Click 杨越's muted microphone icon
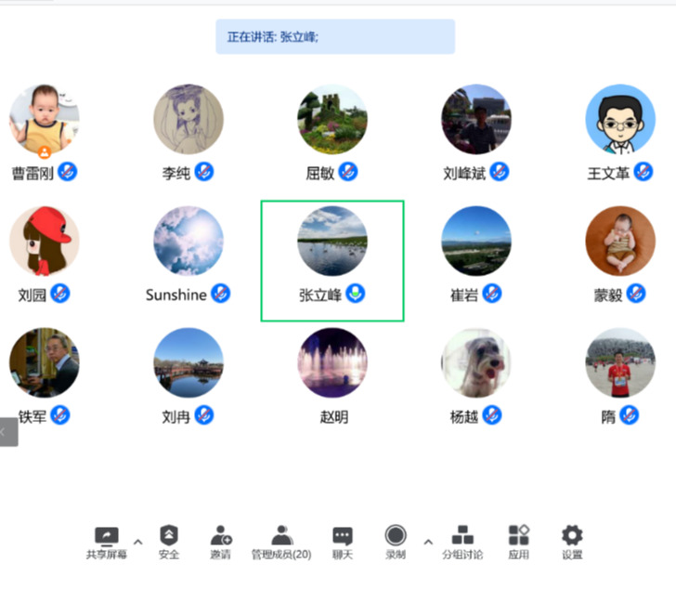676x616 pixels. 492,415
